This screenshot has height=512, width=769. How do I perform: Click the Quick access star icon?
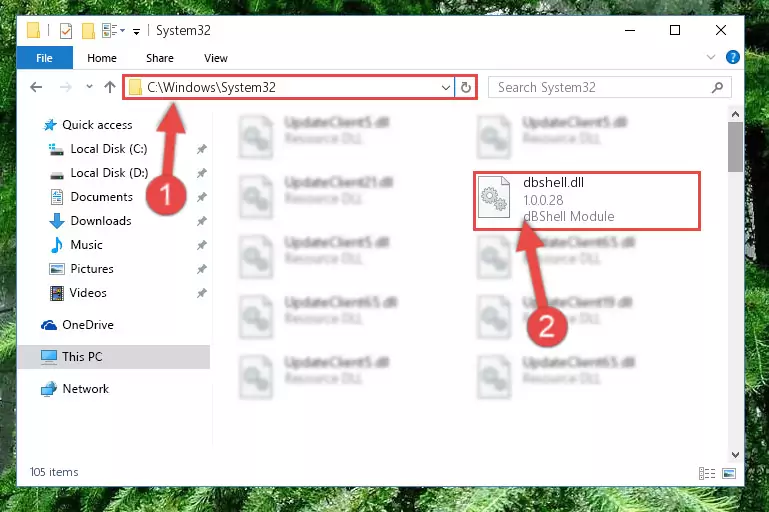pos(50,125)
